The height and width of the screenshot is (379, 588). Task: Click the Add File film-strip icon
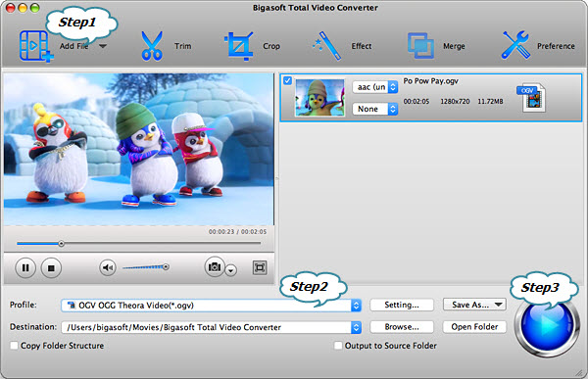pyautogui.click(x=35, y=46)
